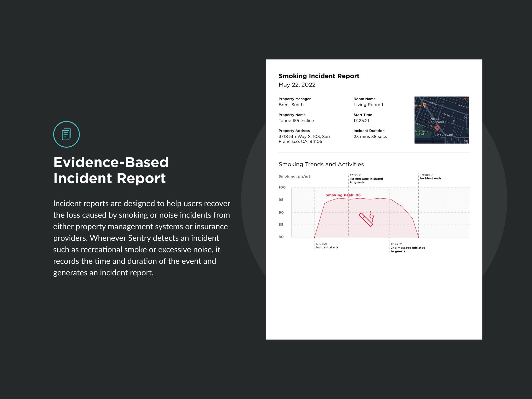The width and height of the screenshot is (532, 399).
Task: Click the y-axis value 80
Action: coord(281,237)
